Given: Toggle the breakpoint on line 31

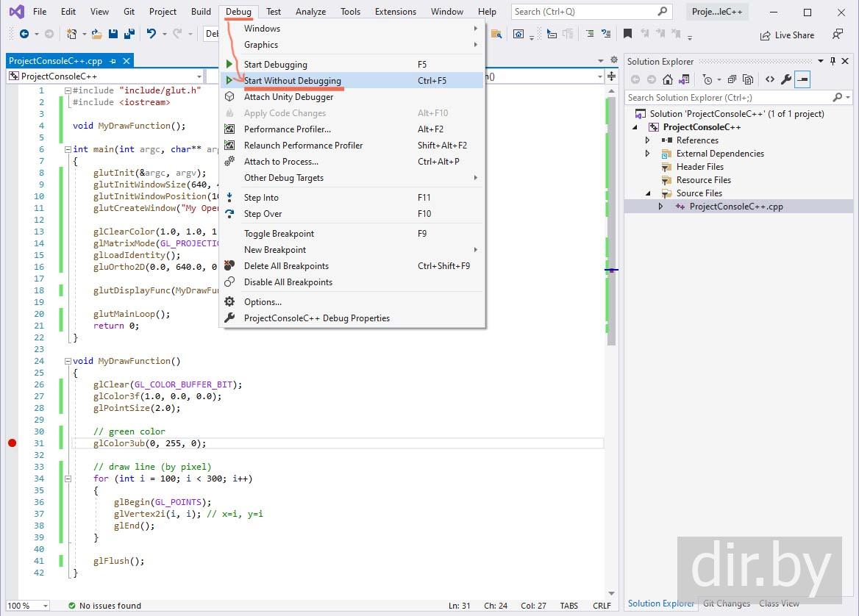Looking at the screenshot, I should tap(12, 443).
